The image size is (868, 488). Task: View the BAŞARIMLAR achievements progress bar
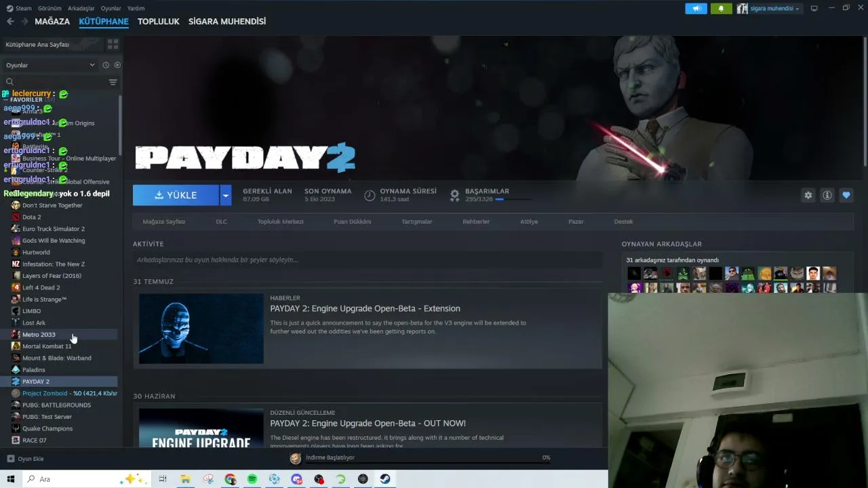(x=512, y=199)
